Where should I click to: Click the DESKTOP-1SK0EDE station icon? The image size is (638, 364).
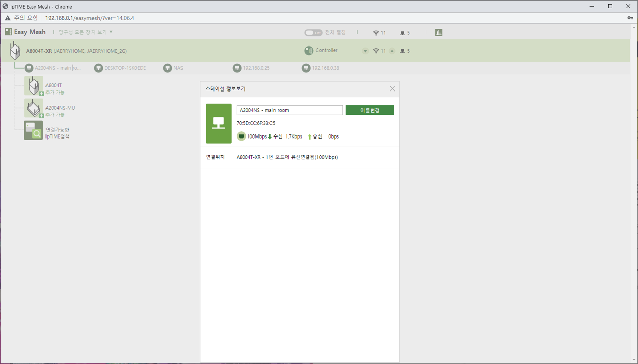click(98, 68)
